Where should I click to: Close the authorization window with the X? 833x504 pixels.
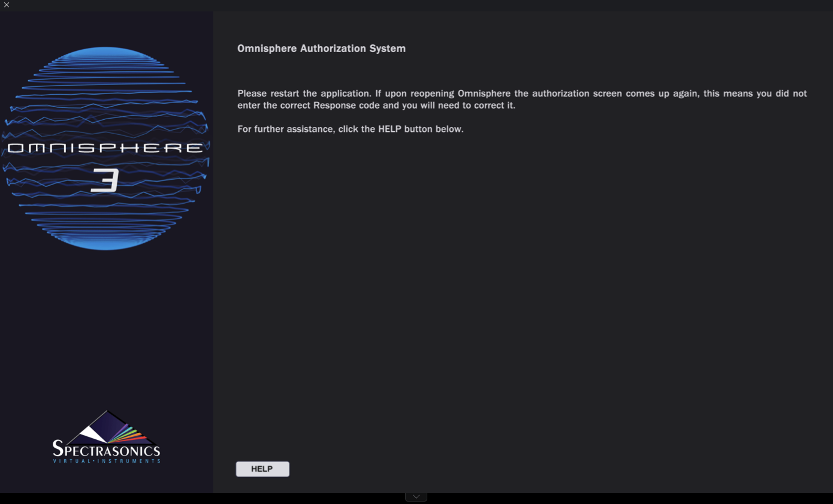point(7,5)
